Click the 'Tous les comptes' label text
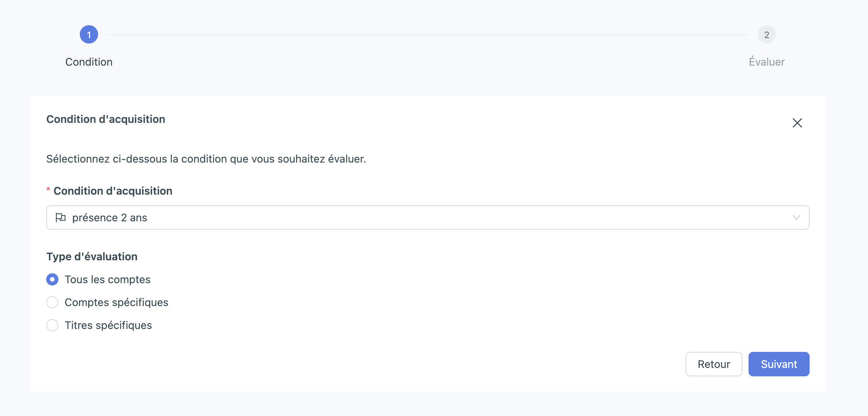This screenshot has height=416, width=868. [x=108, y=279]
